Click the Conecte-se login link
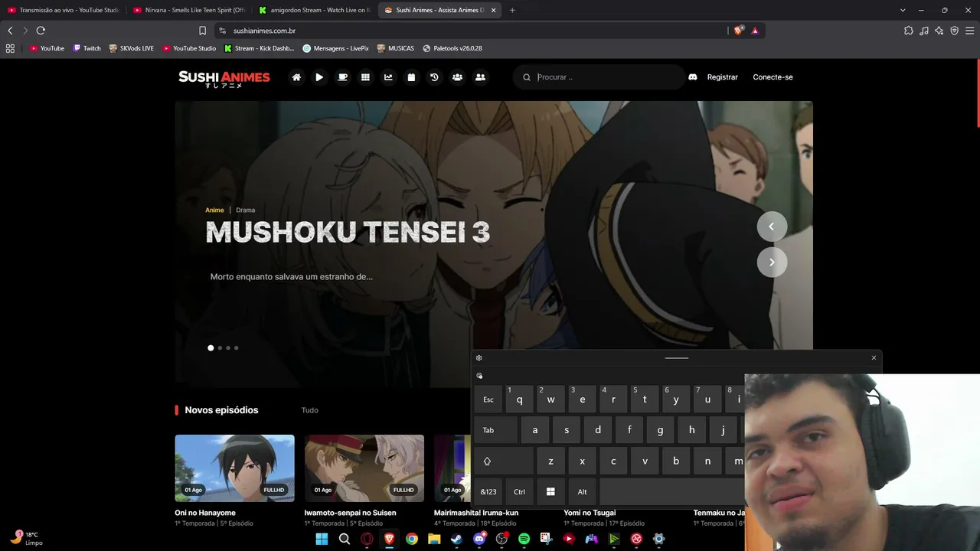 tap(773, 77)
